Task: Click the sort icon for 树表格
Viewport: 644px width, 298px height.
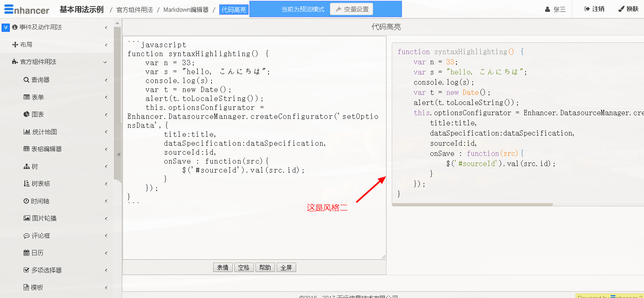Action: tap(26, 184)
